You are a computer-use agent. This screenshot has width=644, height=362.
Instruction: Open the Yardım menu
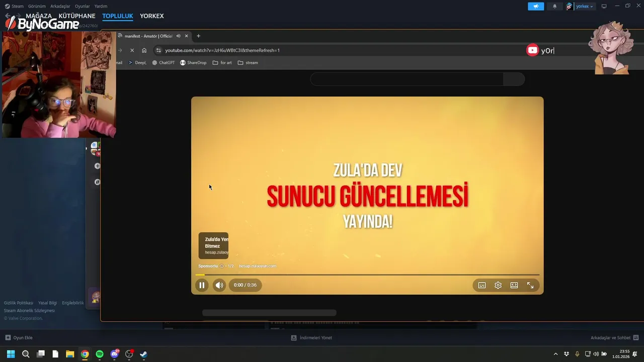pyautogui.click(x=101, y=6)
